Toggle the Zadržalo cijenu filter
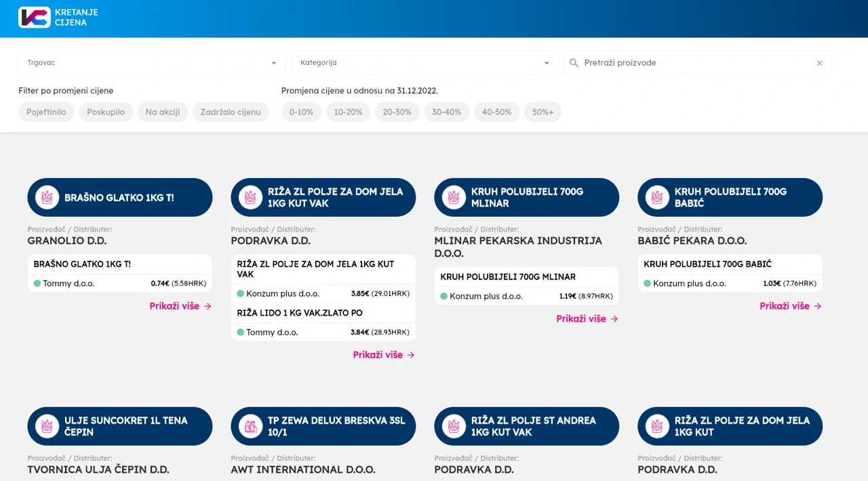Screen dimensions: 868x481 point(231,112)
